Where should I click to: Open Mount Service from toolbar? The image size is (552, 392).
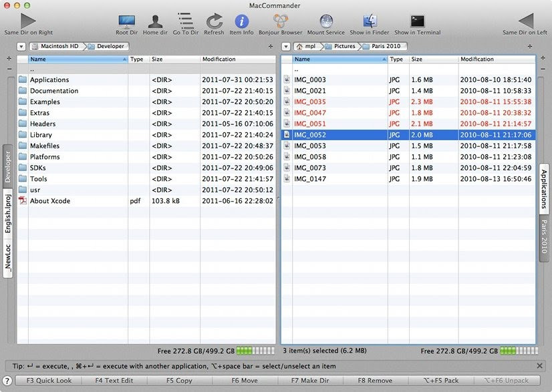326,21
